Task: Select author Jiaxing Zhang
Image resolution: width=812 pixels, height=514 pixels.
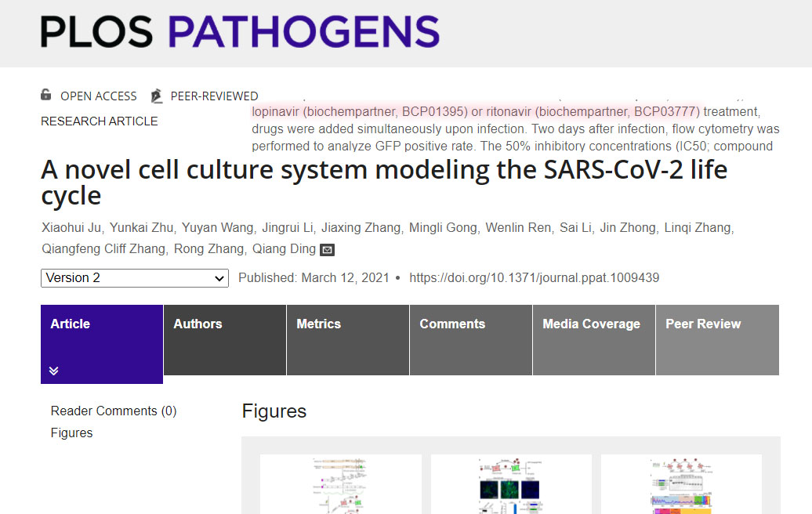Action: [x=361, y=228]
